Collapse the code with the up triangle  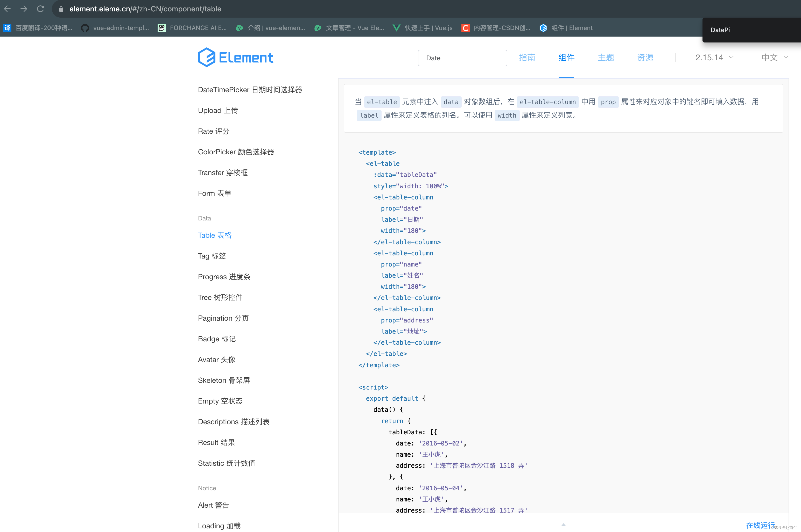563,524
